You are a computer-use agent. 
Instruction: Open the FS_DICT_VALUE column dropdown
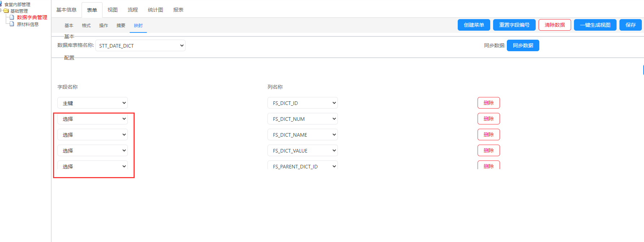pyautogui.click(x=303, y=150)
